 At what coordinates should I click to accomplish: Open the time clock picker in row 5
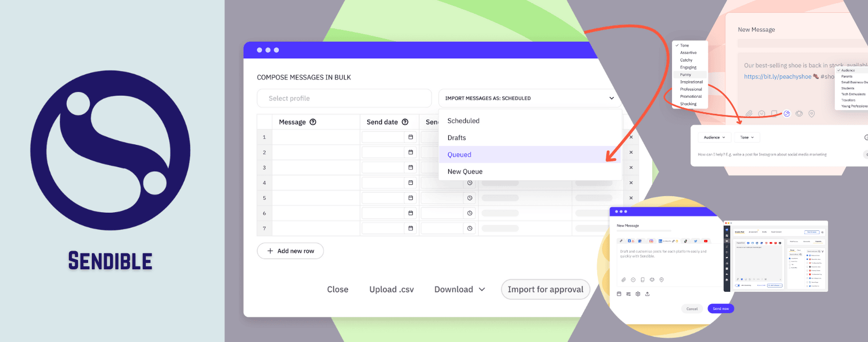point(470,198)
